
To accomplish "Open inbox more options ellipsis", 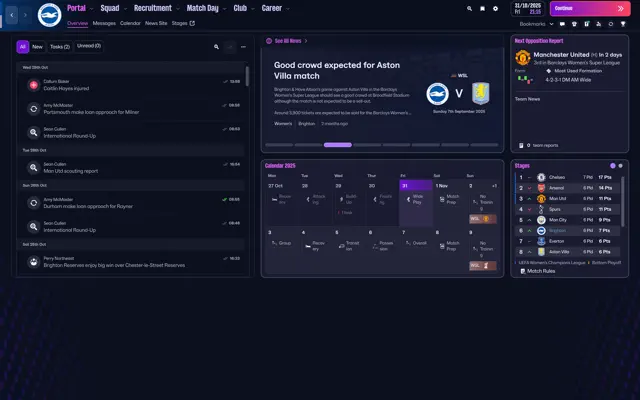I will [x=243, y=47].
